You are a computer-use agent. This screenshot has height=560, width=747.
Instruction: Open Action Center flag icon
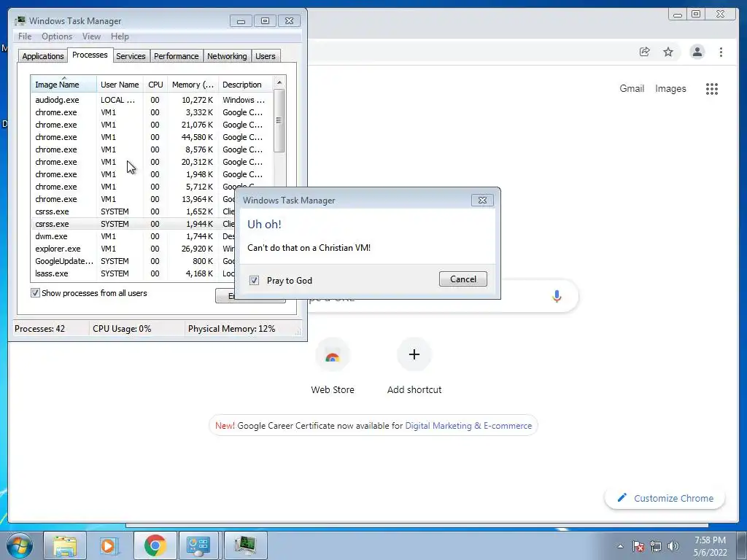point(638,546)
